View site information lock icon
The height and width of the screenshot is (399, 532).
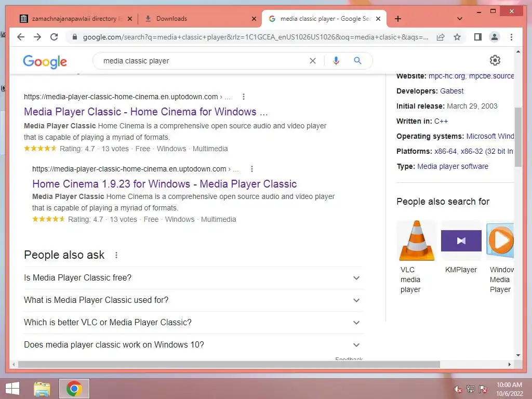coord(75,37)
